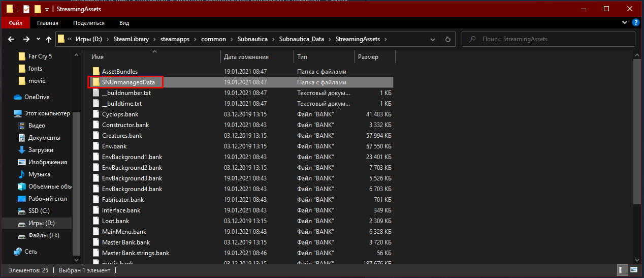Select Игры (D:) drive in sidebar
644x278 pixels.
point(41,223)
